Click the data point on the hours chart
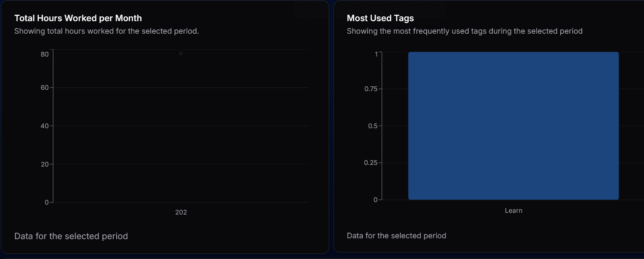 pos(181,54)
